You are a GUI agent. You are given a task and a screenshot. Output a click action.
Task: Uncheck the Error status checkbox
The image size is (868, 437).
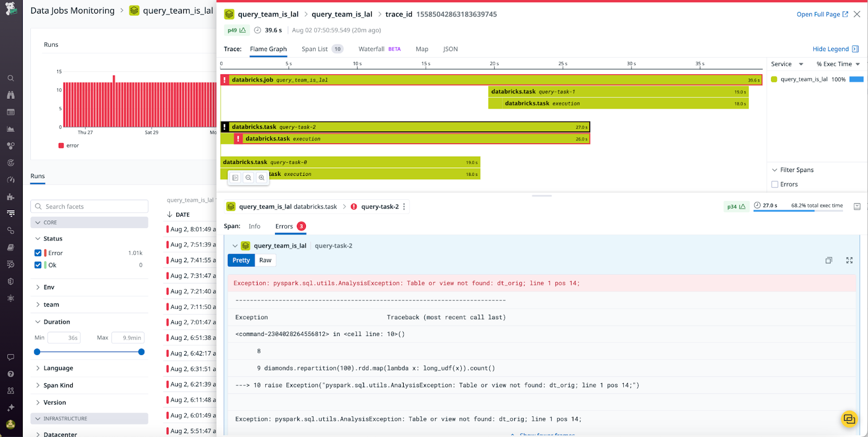click(x=38, y=253)
